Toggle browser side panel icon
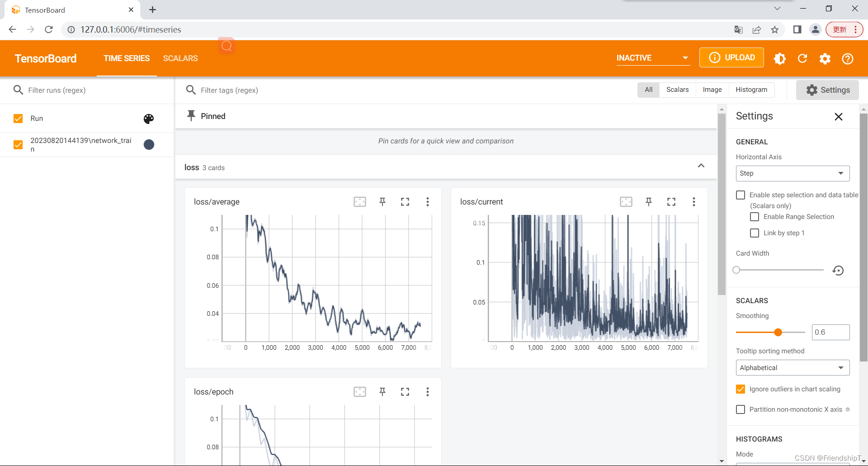 point(797,30)
